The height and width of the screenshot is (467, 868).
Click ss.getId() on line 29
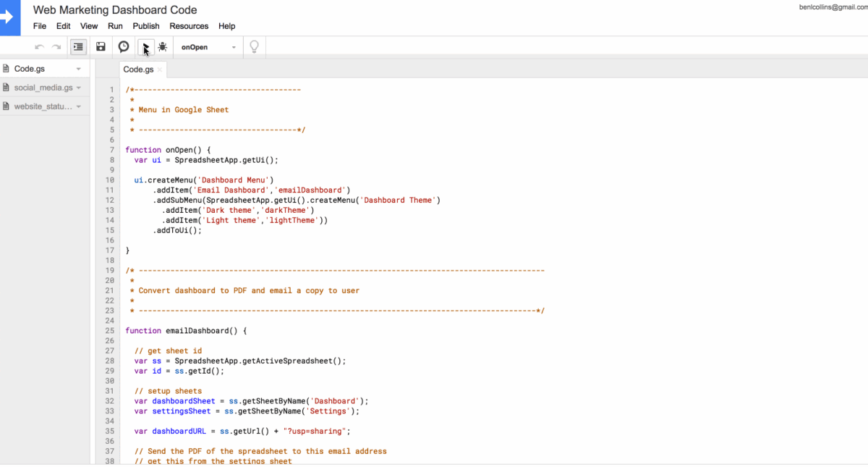[197, 371]
